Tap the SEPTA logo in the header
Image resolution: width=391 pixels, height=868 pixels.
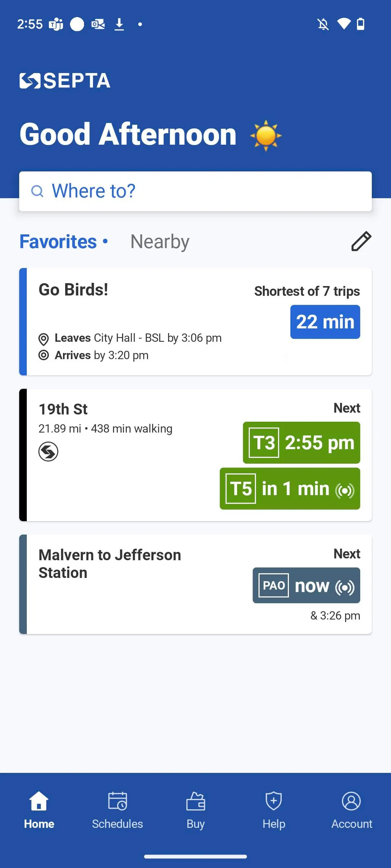(x=64, y=80)
